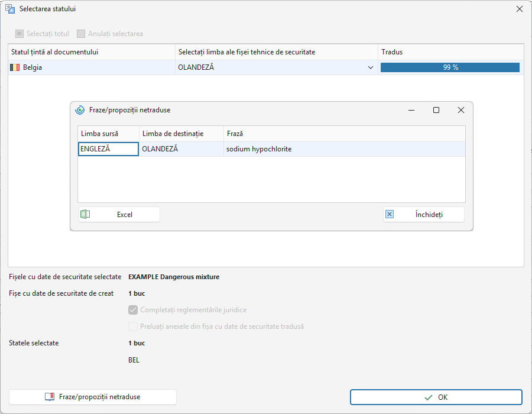Click the book icon on Fraze/propoziții netraduse button
Screen dimensions: 532x414
(50, 397)
